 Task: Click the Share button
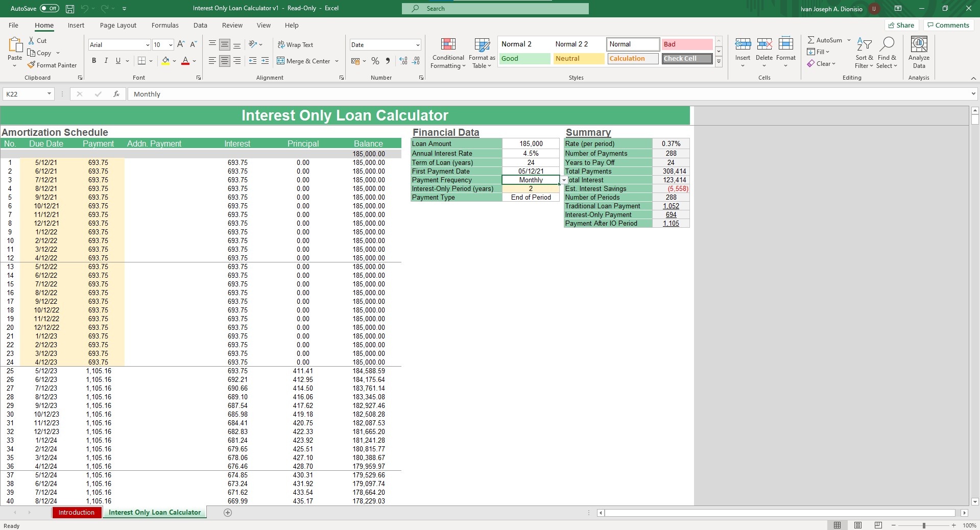point(901,26)
